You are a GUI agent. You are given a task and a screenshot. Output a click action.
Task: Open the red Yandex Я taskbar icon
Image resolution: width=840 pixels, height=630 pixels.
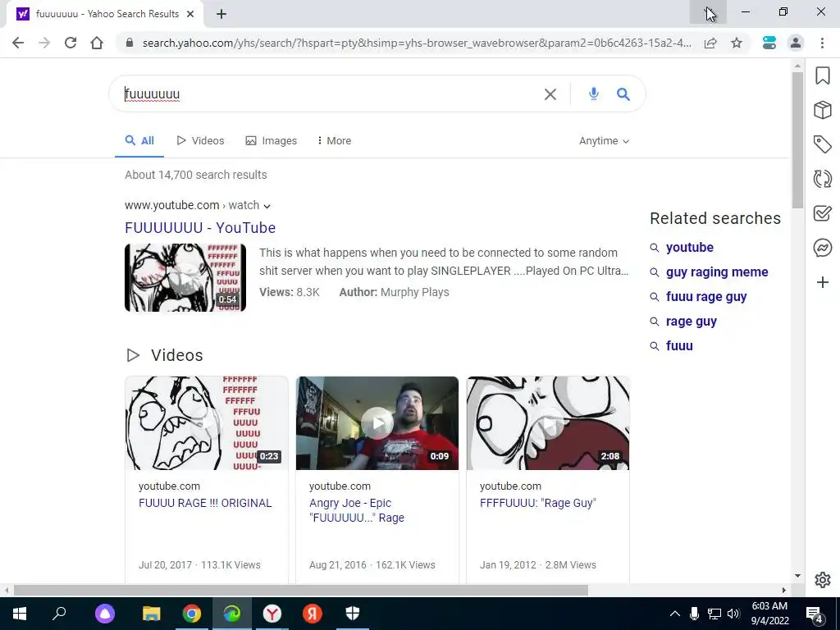(313, 614)
